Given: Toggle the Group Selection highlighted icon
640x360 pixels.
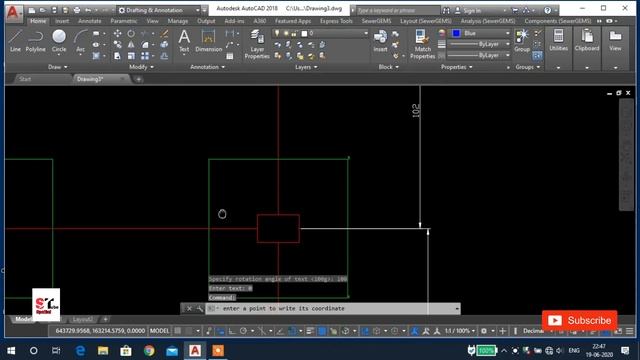Looking at the screenshot, I should (538, 55).
